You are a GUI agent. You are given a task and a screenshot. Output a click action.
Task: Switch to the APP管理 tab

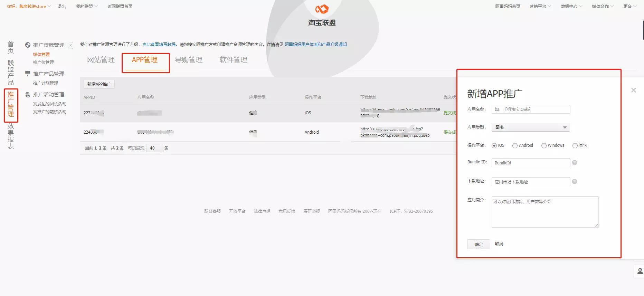(145, 60)
